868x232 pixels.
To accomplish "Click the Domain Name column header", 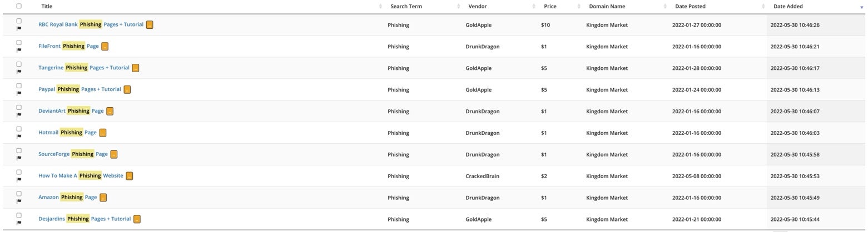I will tap(607, 7).
